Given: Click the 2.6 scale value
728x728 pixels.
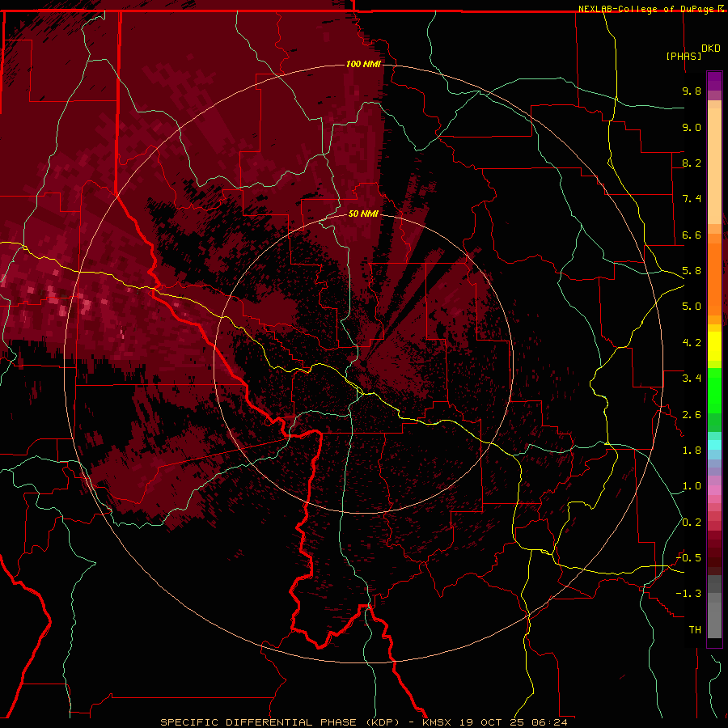Looking at the screenshot, I should [692, 415].
